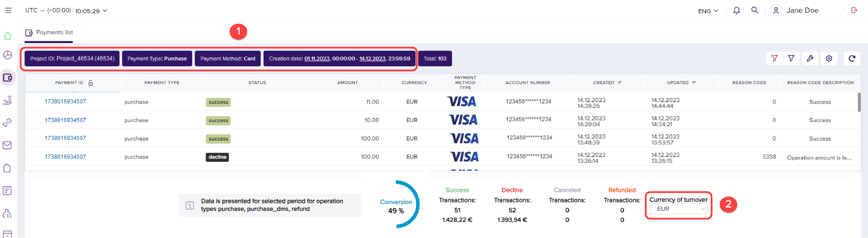Open payment ID in the 10.00 EUR row
868x238 pixels.
point(65,120)
